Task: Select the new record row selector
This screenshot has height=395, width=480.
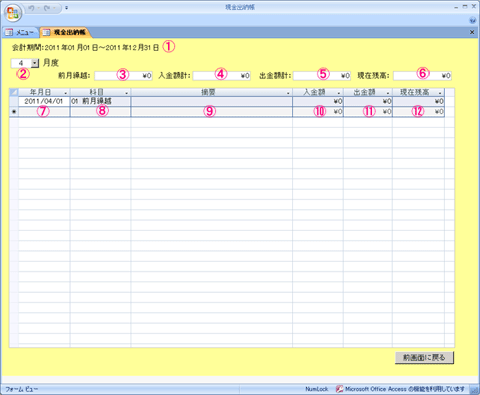Action: [x=14, y=112]
